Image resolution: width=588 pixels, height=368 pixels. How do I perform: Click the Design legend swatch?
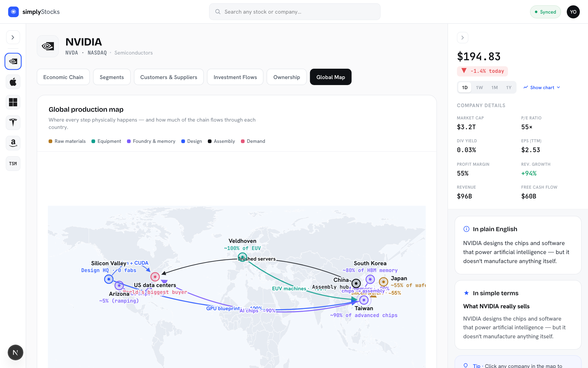[183, 141]
